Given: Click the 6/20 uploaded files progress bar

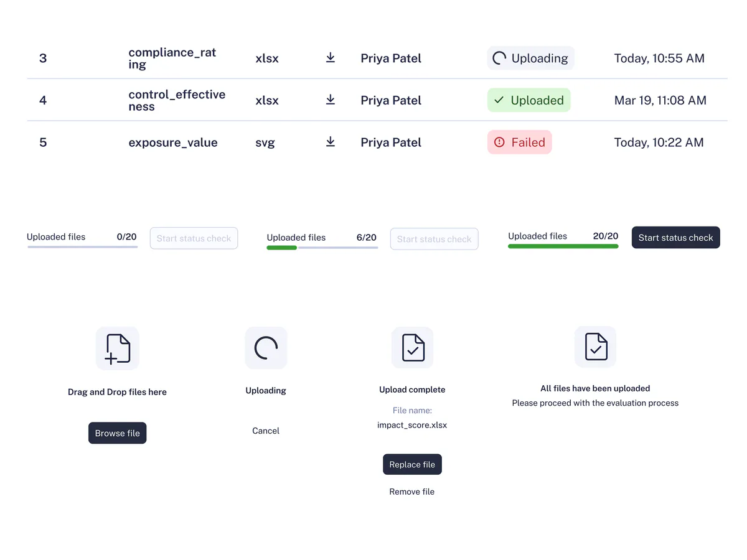Looking at the screenshot, I should (x=322, y=248).
